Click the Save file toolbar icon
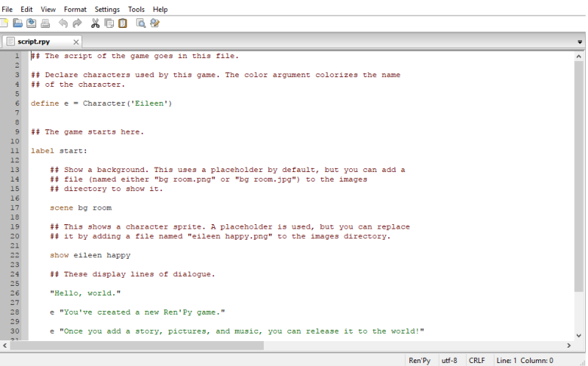 tap(32, 24)
